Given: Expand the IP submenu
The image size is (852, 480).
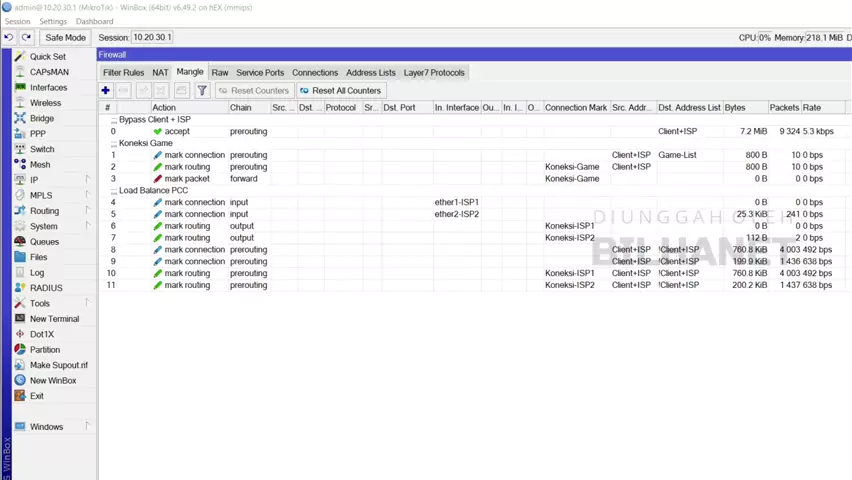Looking at the screenshot, I should tap(34, 180).
